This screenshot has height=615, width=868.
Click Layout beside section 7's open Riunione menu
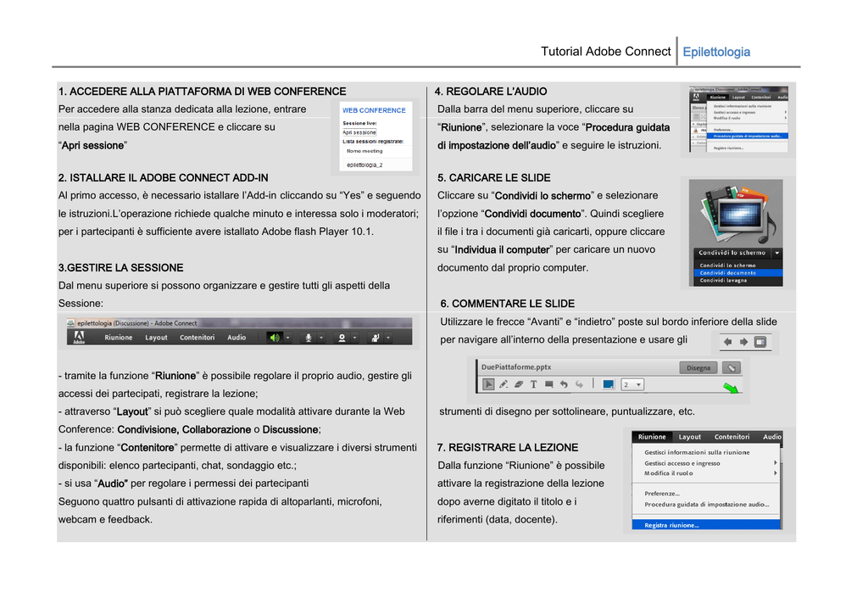coord(690,437)
